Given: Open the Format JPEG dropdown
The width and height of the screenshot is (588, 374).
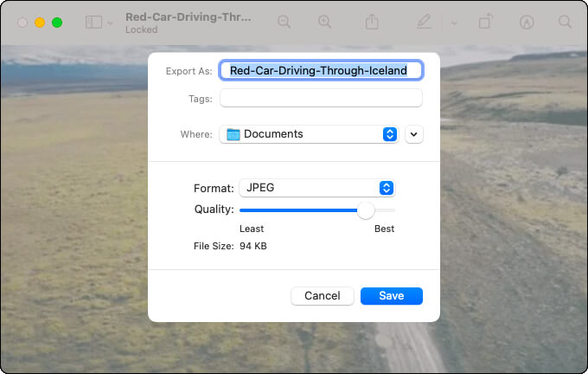Looking at the screenshot, I should (x=316, y=188).
